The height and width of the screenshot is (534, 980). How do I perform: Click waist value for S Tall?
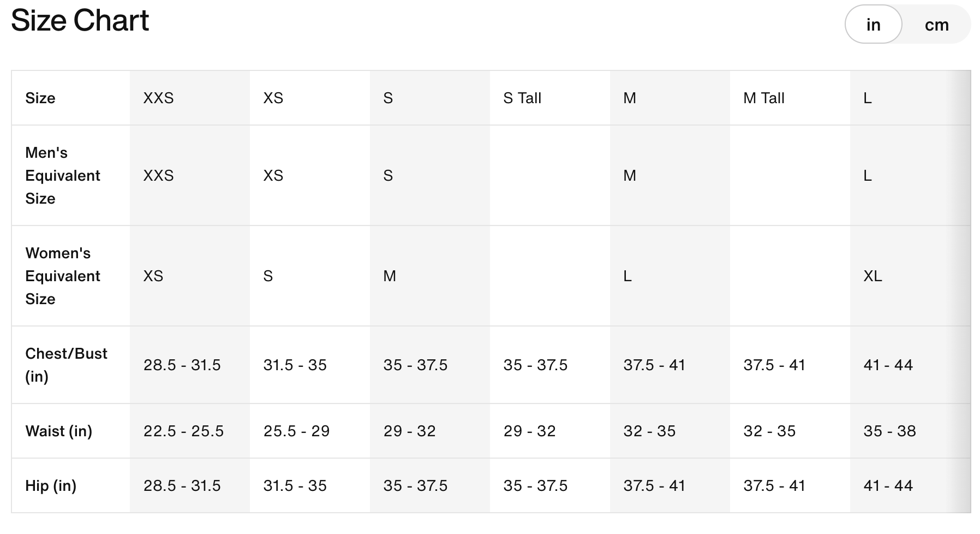click(x=529, y=431)
